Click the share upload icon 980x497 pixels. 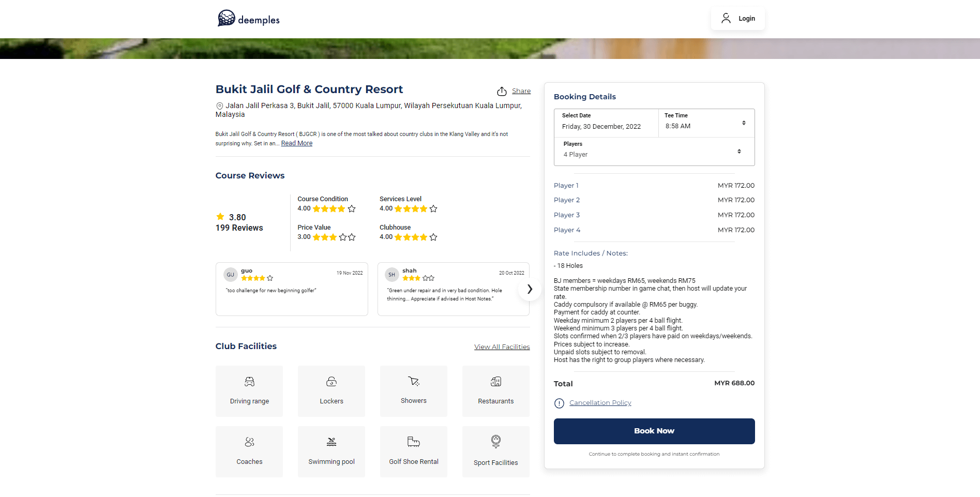click(x=502, y=91)
